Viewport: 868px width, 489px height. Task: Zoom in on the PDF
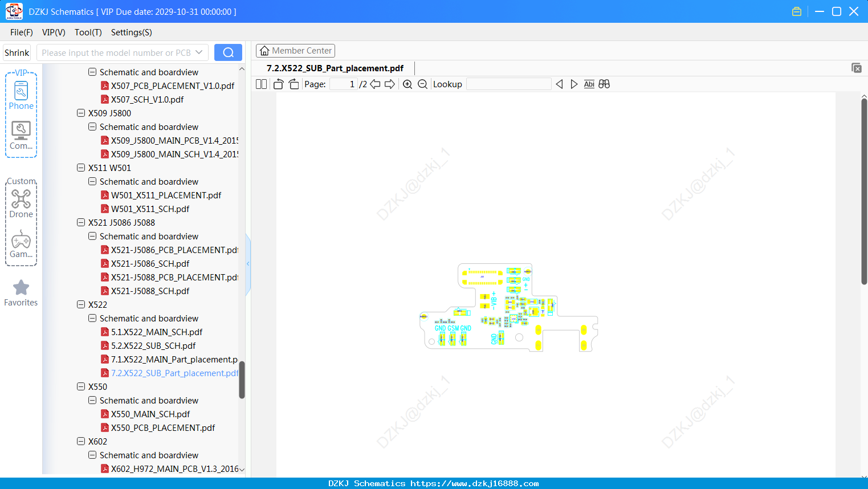407,84
